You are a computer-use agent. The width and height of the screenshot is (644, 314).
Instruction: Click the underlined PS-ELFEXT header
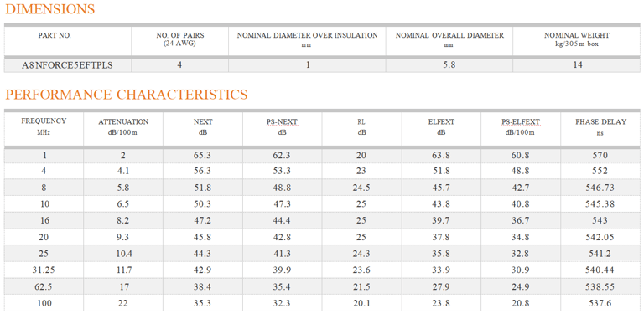pos(521,126)
